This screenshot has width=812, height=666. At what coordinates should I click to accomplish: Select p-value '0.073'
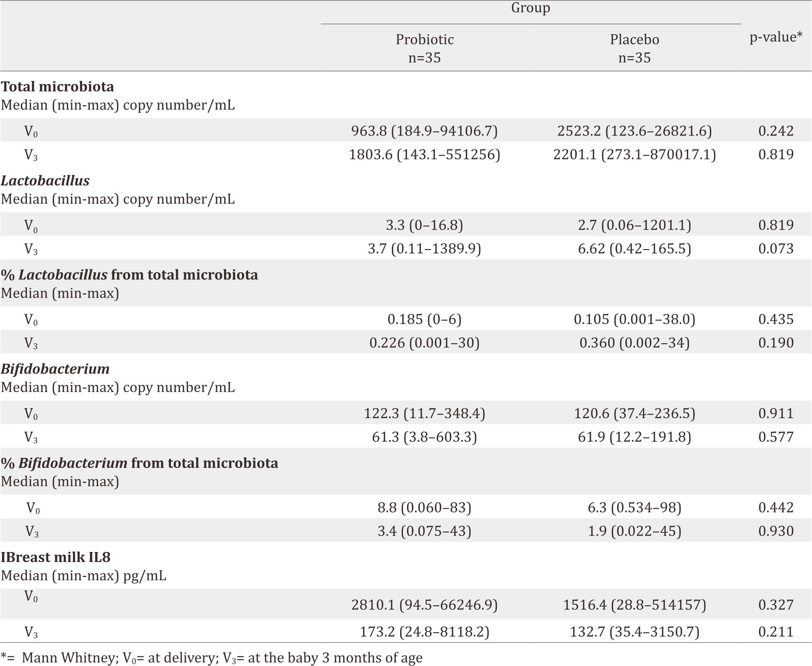point(776,249)
